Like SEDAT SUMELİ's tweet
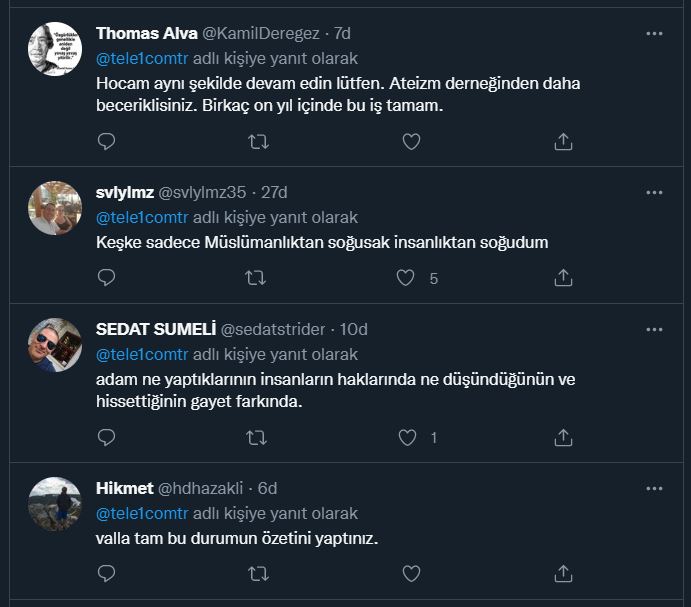 click(x=407, y=437)
